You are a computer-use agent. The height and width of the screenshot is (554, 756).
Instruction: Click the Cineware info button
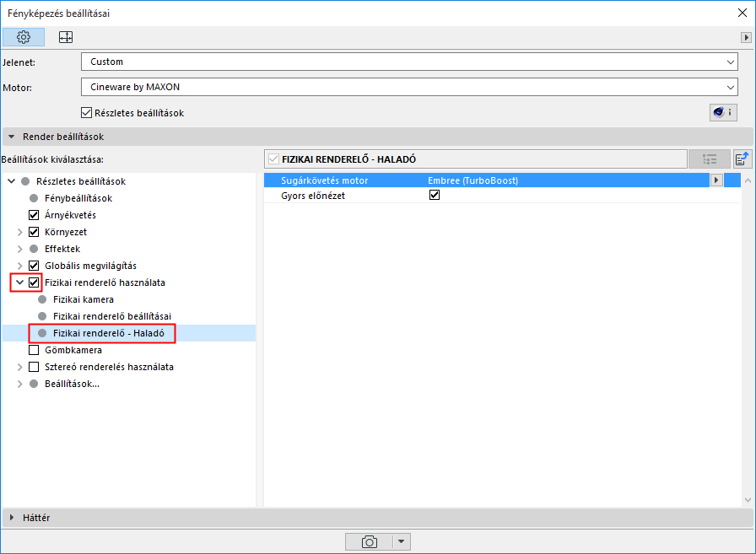coord(723,112)
